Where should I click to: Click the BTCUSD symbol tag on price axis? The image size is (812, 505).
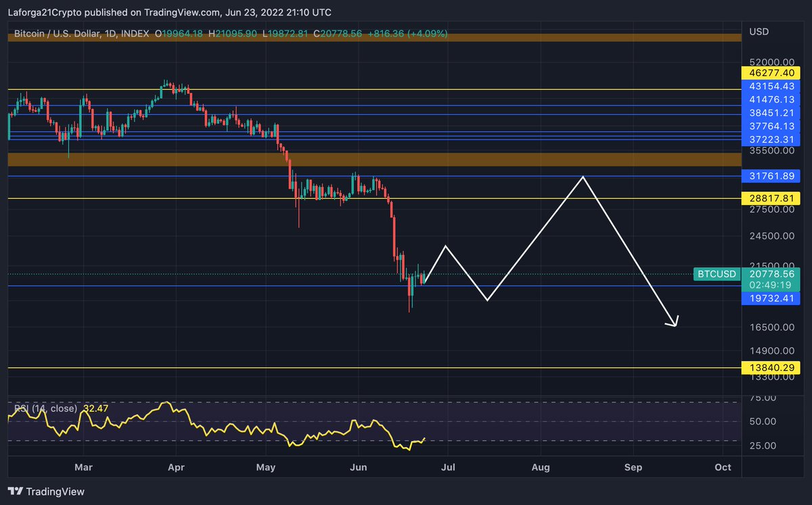pyautogui.click(x=716, y=274)
